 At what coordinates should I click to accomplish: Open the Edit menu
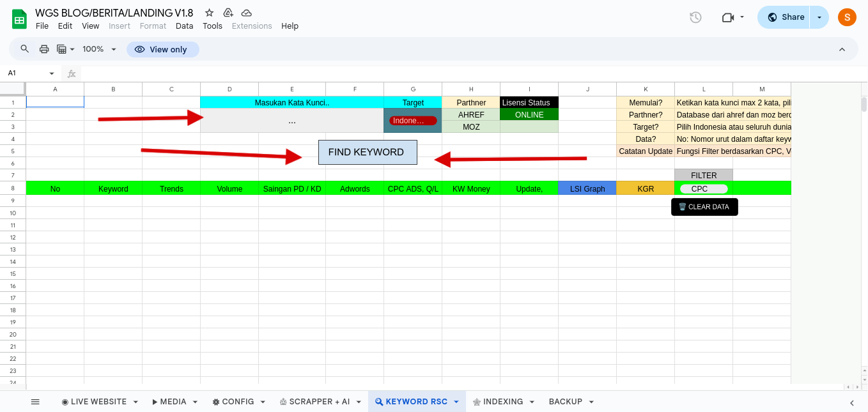coord(65,26)
